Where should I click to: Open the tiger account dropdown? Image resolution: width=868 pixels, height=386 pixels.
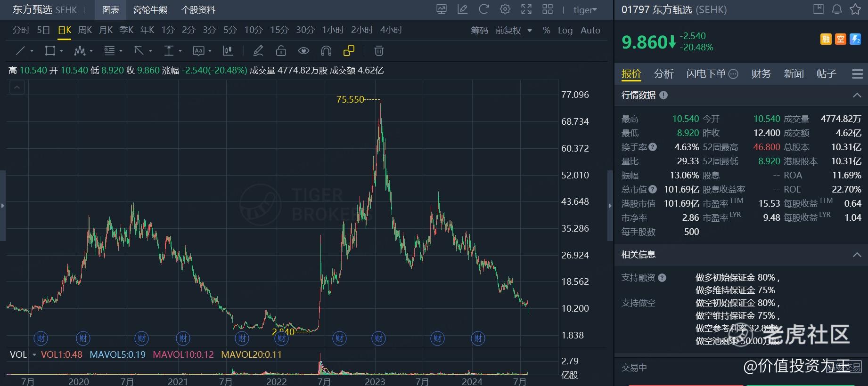585,9
